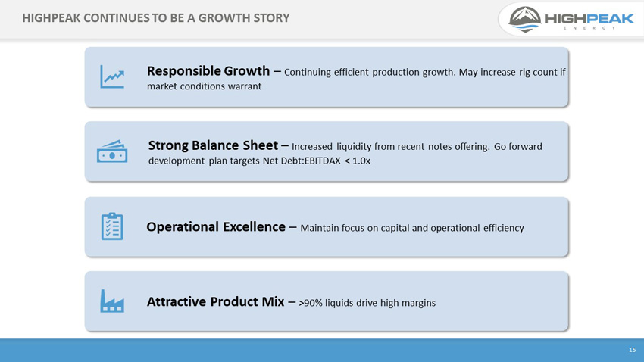Image resolution: width=644 pixels, height=362 pixels.
Task: Click 'Continuing efficient production growth' text
Action: tap(370, 72)
